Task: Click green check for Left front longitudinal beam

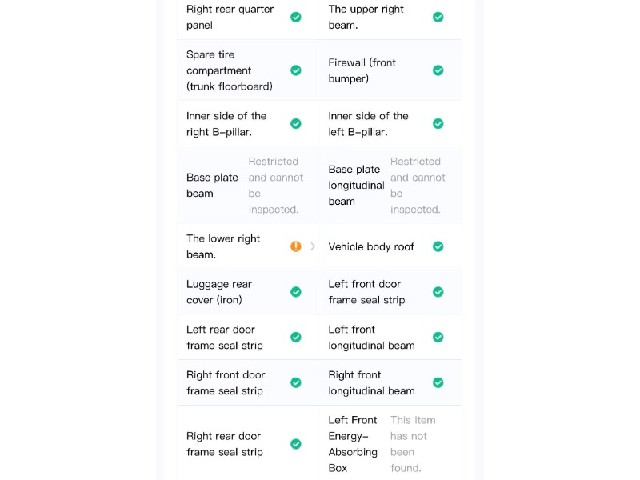Action: pos(438,337)
